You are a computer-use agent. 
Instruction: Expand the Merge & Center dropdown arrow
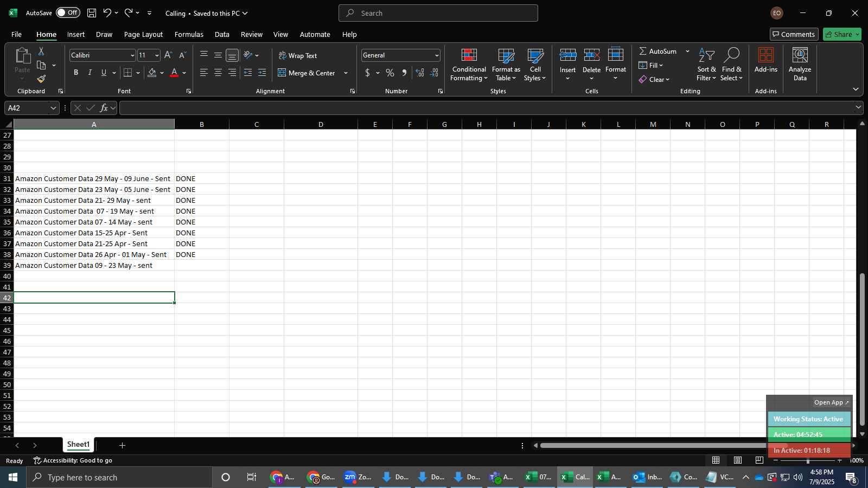pos(346,73)
